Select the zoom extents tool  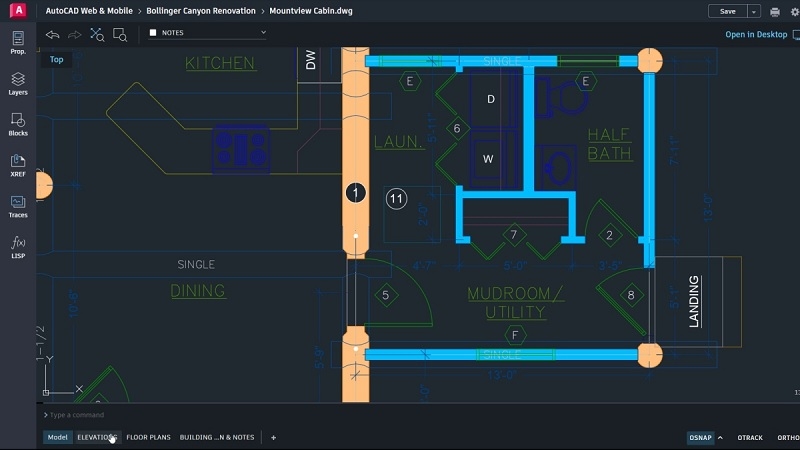[x=97, y=35]
